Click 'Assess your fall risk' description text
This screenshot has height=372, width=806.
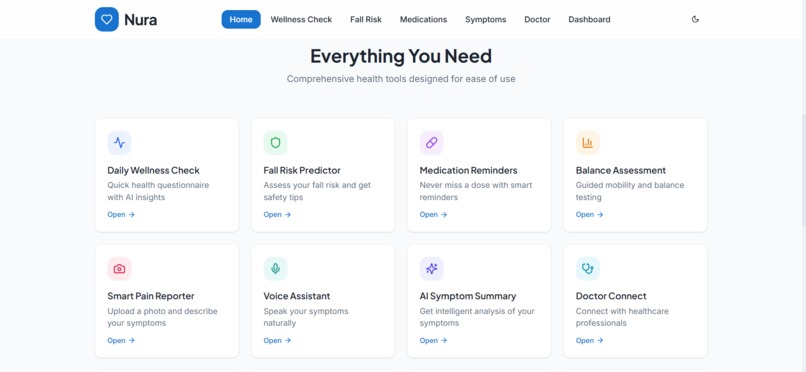(317, 191)
